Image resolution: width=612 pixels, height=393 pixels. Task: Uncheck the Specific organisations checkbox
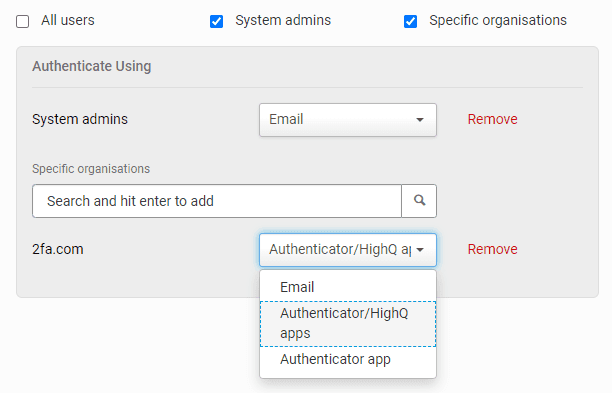point(410,21)
